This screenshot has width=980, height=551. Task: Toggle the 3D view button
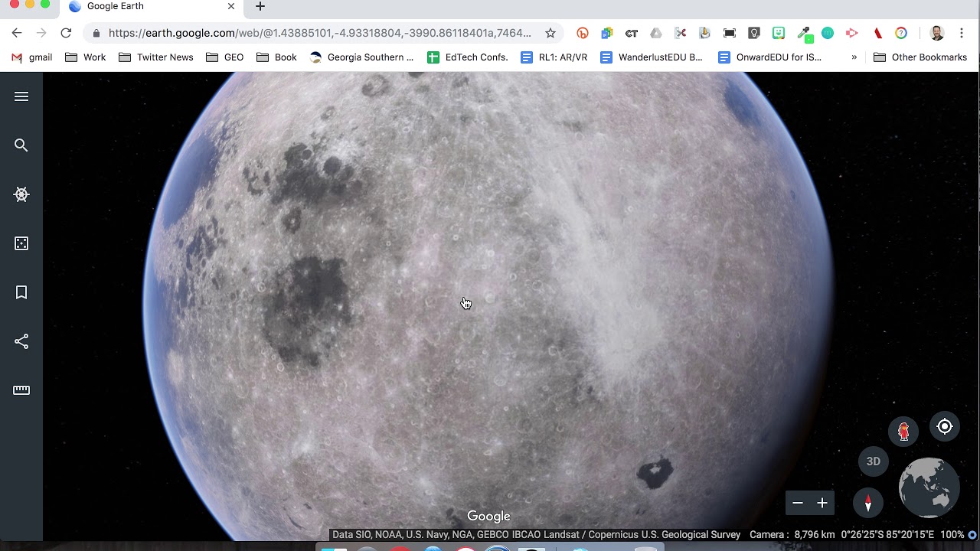(x=874, y=461)
